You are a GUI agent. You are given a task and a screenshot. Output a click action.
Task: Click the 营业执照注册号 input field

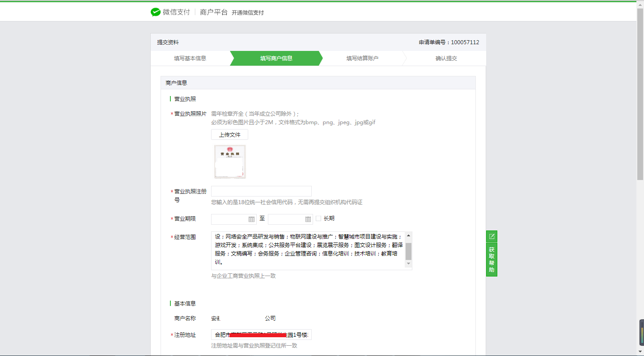(261, 191)
